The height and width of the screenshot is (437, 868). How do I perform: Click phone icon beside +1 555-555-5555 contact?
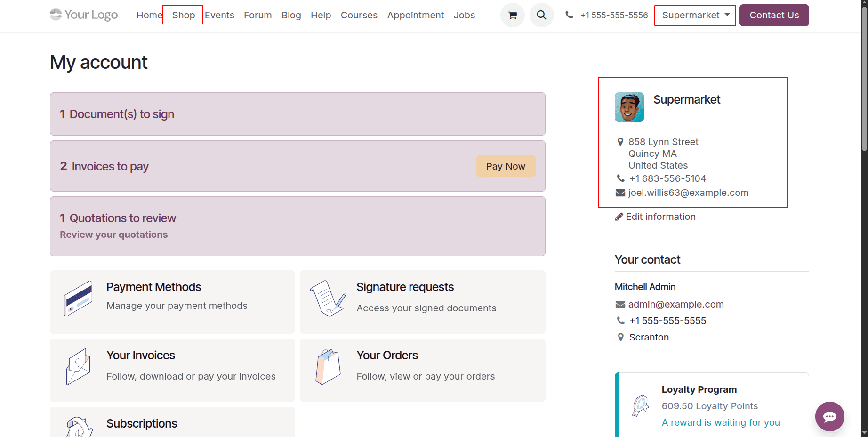point(620,321)
